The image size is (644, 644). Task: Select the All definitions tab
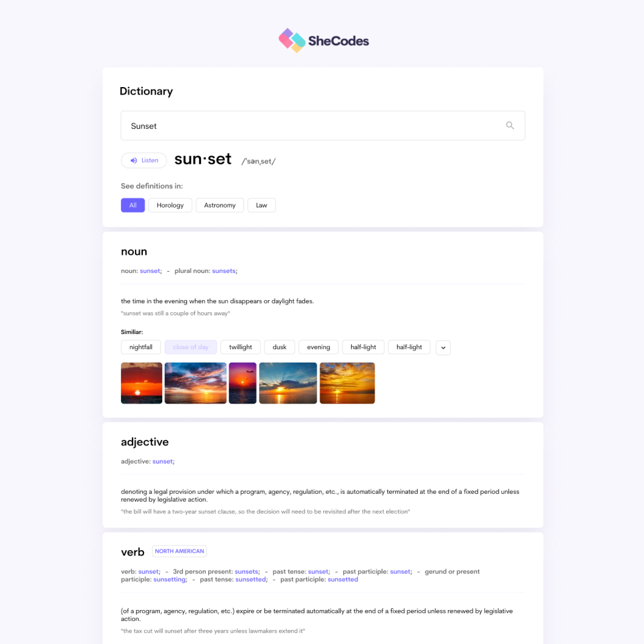point(132,205)
